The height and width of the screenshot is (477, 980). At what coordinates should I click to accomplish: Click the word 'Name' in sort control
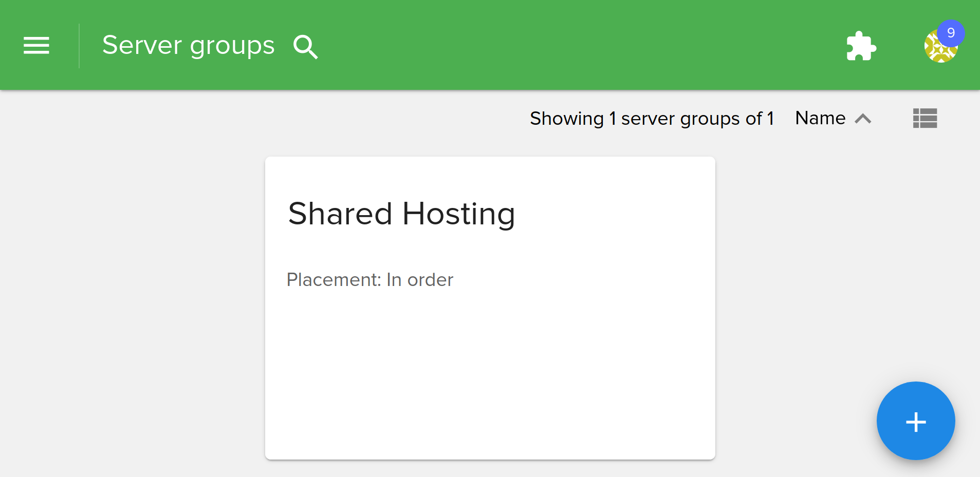(x=820, y=119)
